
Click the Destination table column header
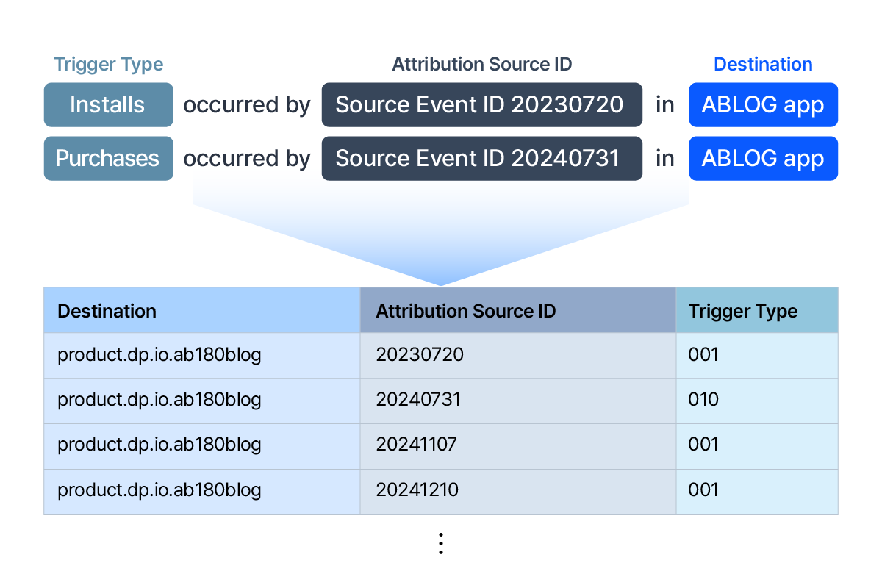click(x=107, y=311)
